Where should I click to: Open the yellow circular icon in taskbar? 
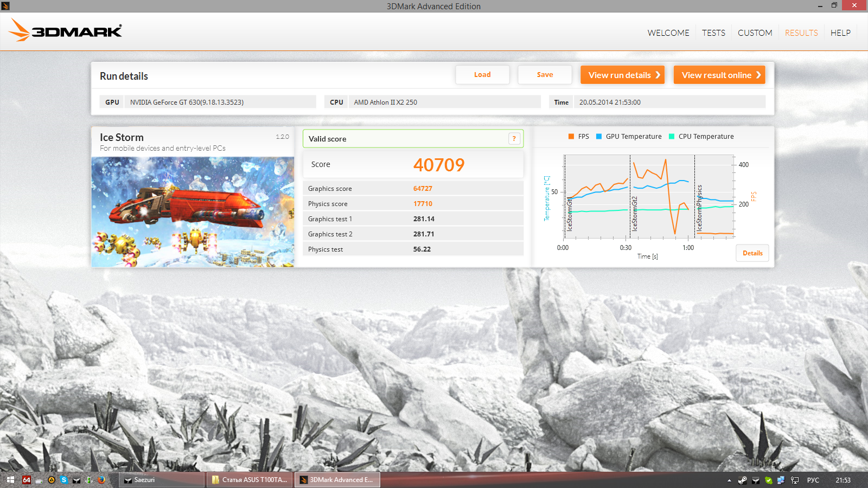[52, 480]
